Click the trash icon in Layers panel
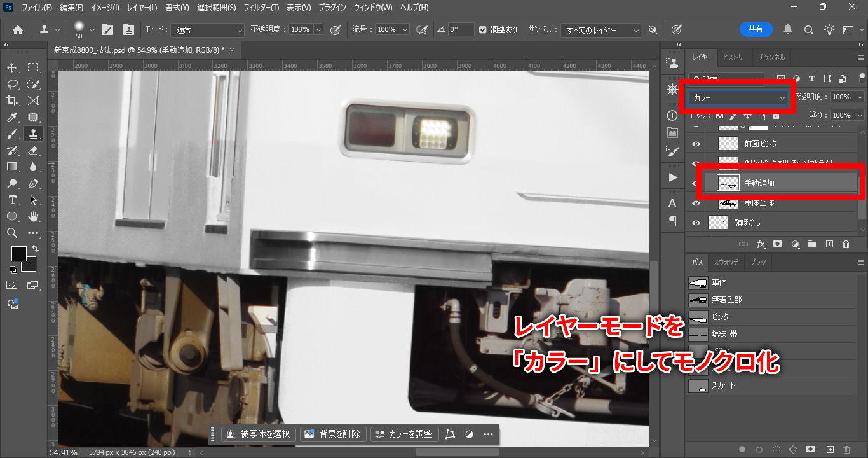Screen dimensions: 868x458 [846, 244]
